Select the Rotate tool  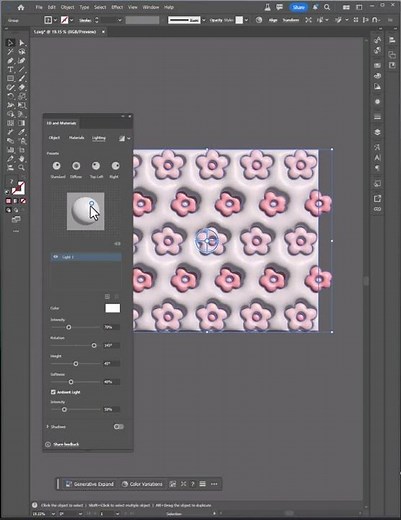point(10,97)
